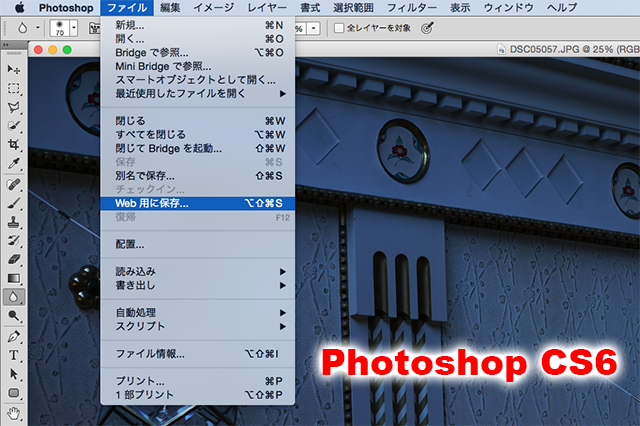Select the Blur tool in toolbox

[13, 297]
